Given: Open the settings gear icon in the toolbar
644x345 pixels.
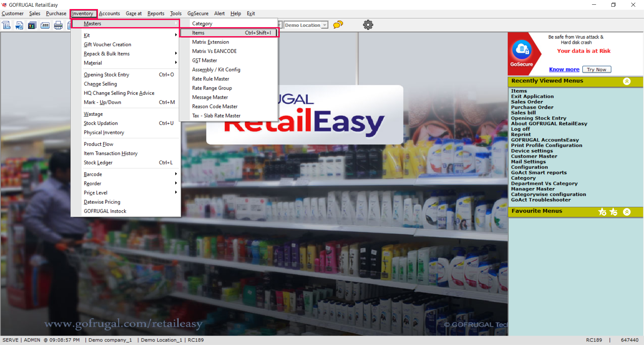Looking at the screenshot, I should coord(368,25).
